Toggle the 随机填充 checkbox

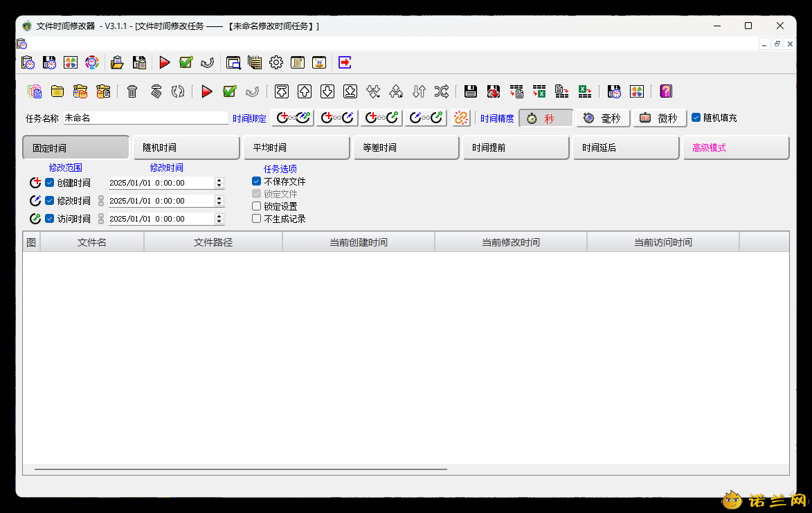[696, 118]
